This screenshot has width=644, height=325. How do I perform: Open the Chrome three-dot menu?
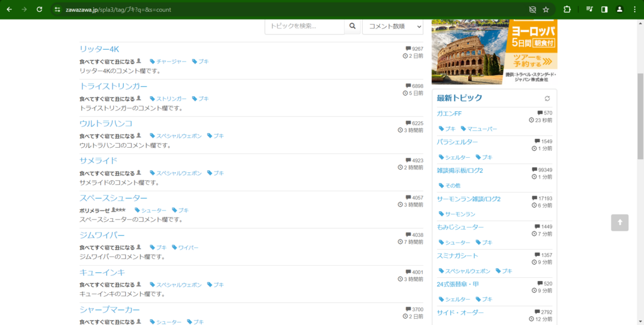coord(634,9)
